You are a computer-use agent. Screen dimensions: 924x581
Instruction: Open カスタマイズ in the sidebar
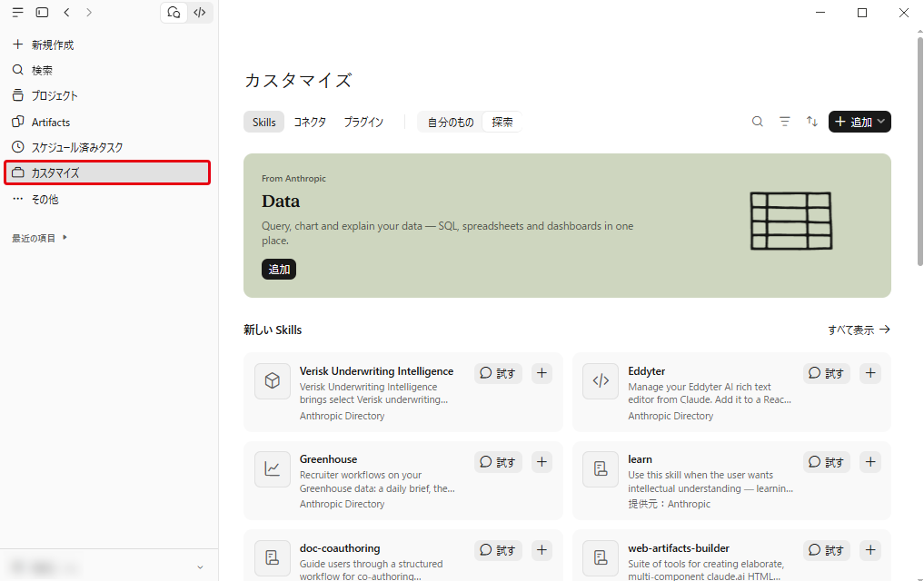tap(108, 173)
